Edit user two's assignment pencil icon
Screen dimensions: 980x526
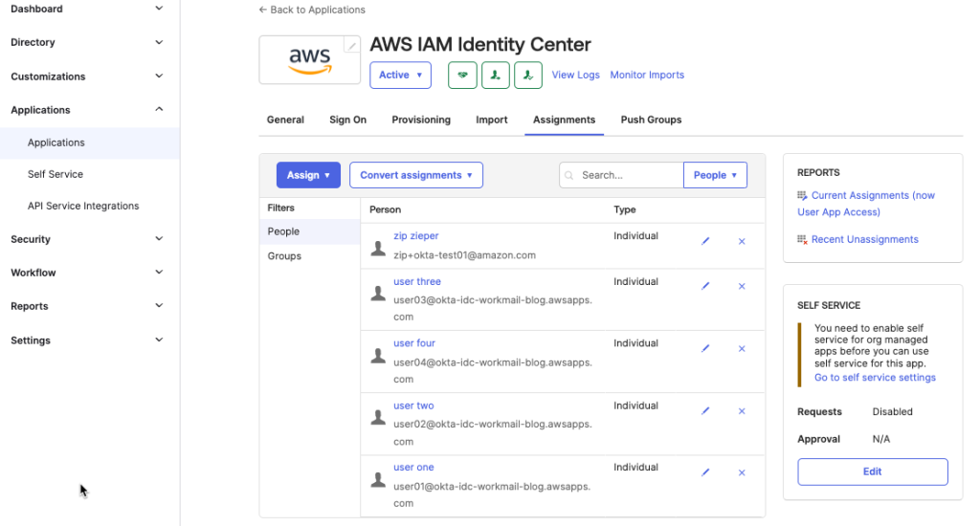[705, 411]
